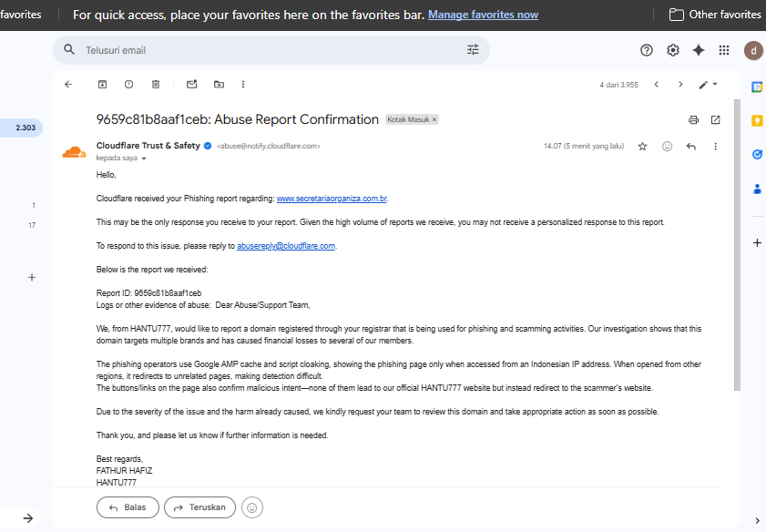Click the search magnifier icon
The image size is (766, 532).
[x=69, y=50]
